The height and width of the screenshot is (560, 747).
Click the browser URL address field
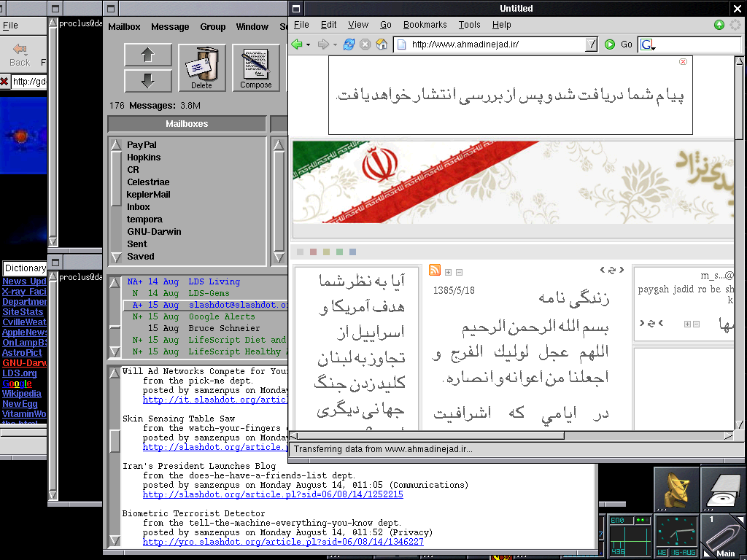click(x=495, y=44)
